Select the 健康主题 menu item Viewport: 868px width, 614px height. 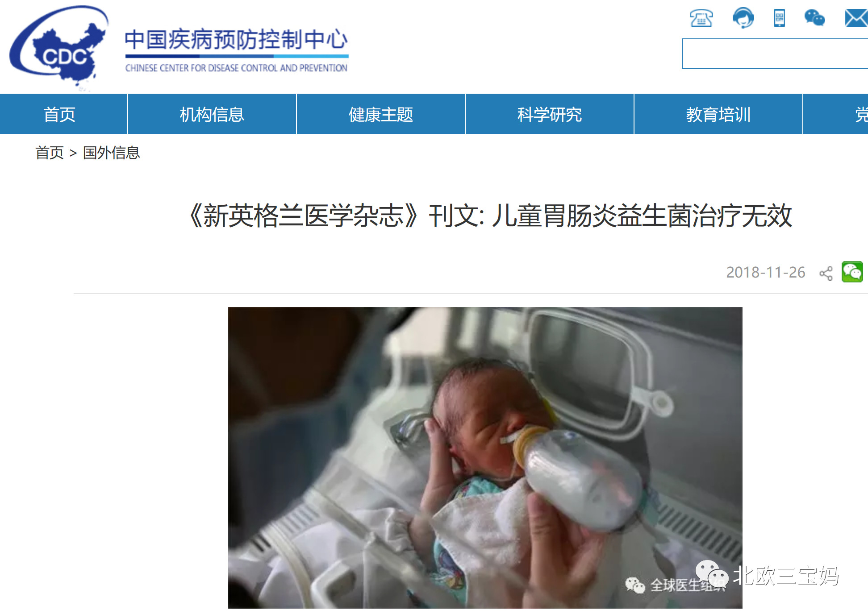point(381,114)
